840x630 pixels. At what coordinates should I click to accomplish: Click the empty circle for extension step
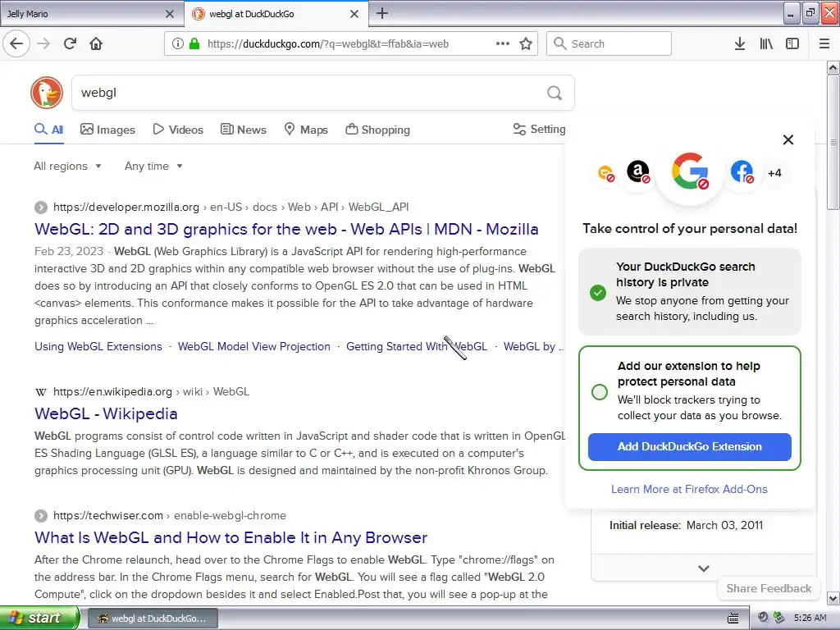[x=600, y=392]
